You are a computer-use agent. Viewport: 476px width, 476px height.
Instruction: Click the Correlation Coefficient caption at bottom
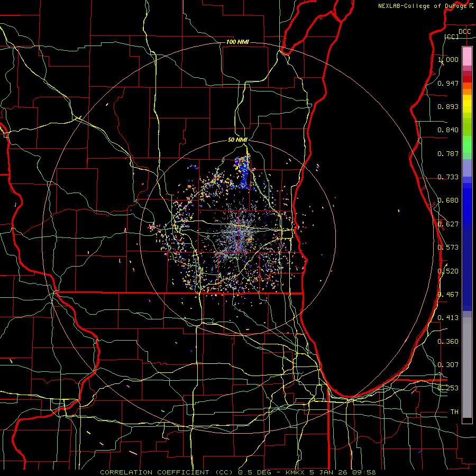[237, 472]
